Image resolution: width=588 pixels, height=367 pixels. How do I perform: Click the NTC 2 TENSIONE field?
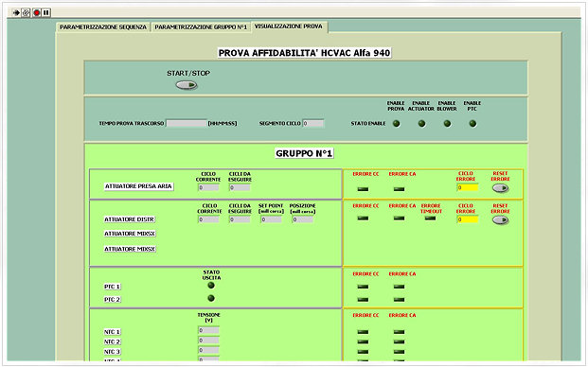(208, 340)
